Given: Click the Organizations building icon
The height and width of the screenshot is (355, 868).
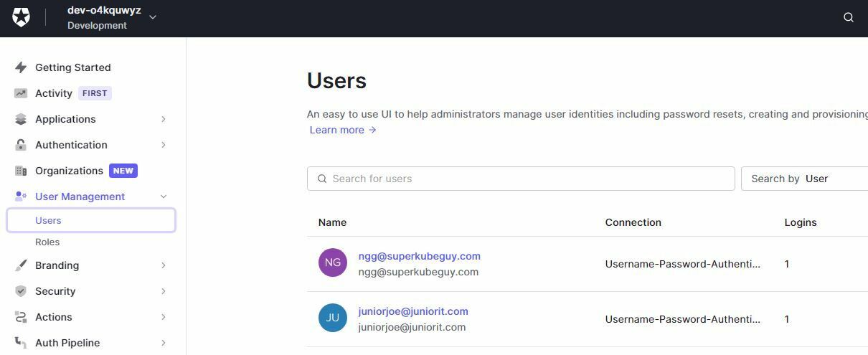Looking at the screenshot, I should tap(21, 171).
